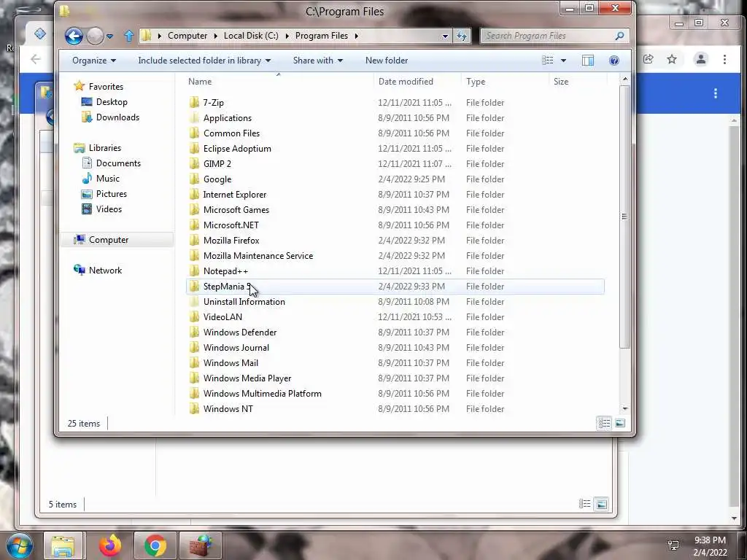Viewport: 747px width, 560px height.
Task: Expand arrow after Program Files breadcrumb
Action: [356, 36]
